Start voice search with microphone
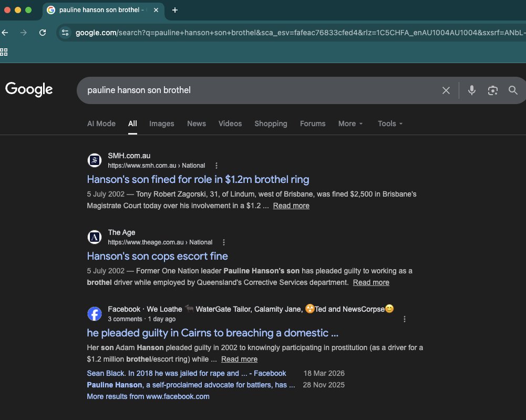 click(472, 90)
